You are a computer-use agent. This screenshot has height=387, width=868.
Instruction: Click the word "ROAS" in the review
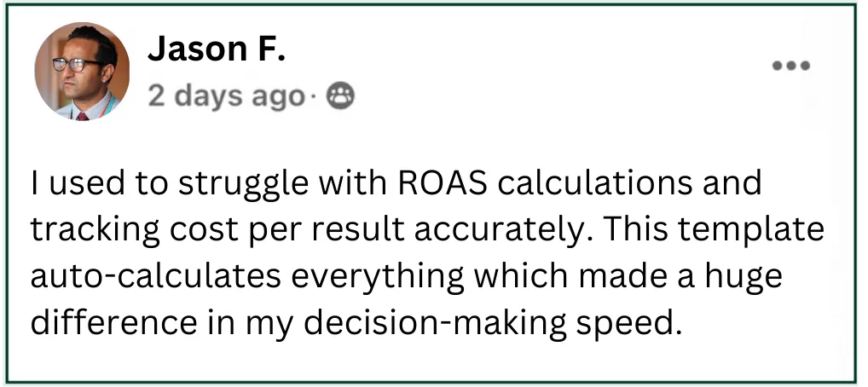pos(443,183)
